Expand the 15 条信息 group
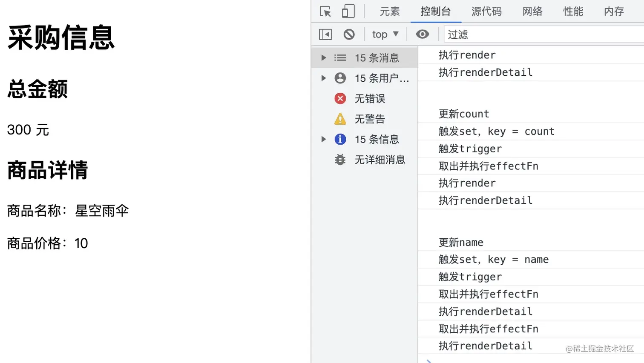Image resolution: width=644 pixels, height=363 pixels. (324, 139)
